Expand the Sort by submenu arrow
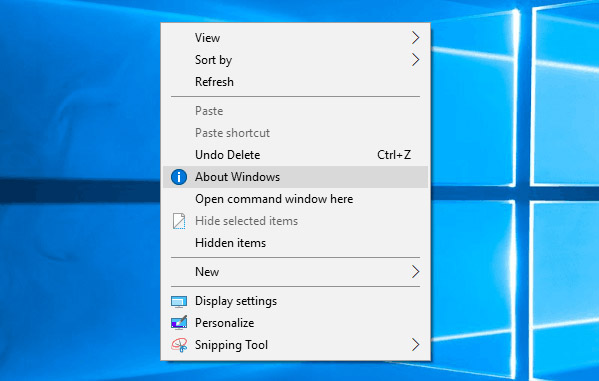The height and width of the screenshot is (381, 599). pos(416,60)
